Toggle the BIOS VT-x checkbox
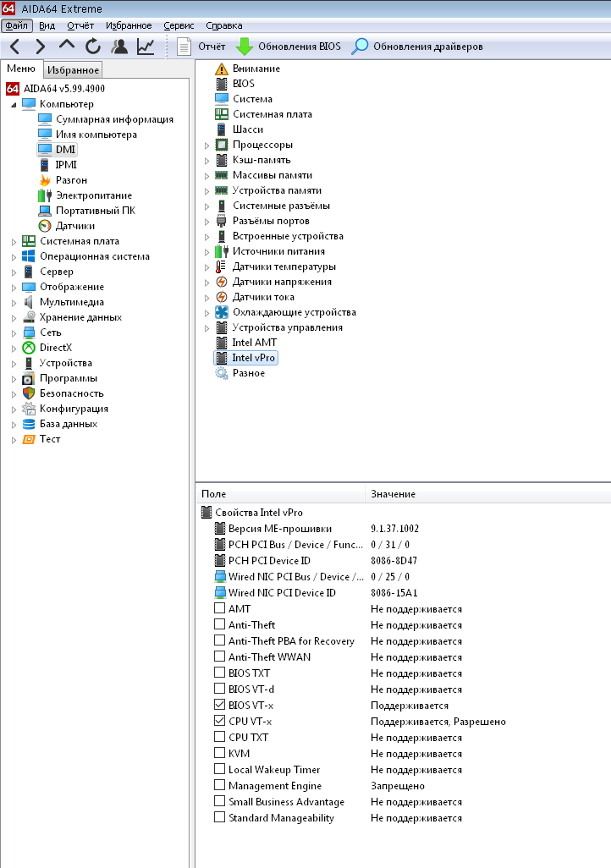611x868 pixels. click(219, 704)
